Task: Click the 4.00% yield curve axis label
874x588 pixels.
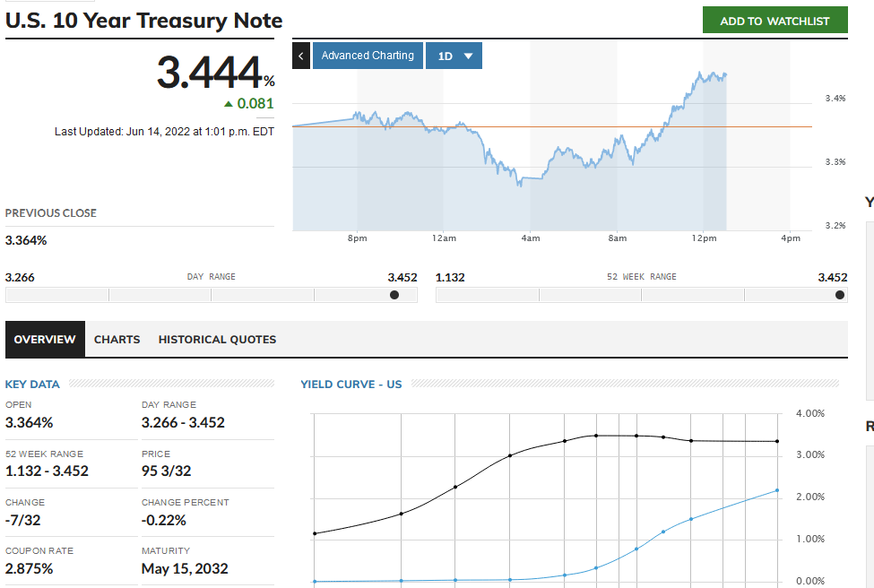Action: (809, 413)
